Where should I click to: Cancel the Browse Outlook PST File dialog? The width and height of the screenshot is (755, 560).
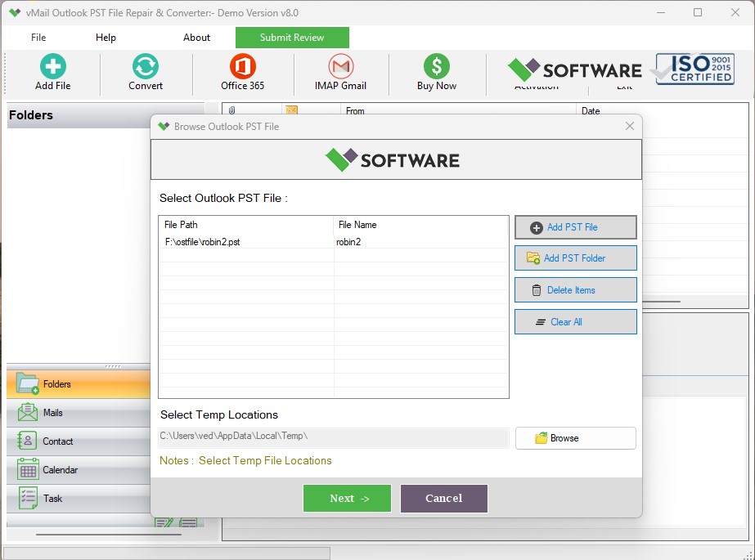tap(443, 498)
